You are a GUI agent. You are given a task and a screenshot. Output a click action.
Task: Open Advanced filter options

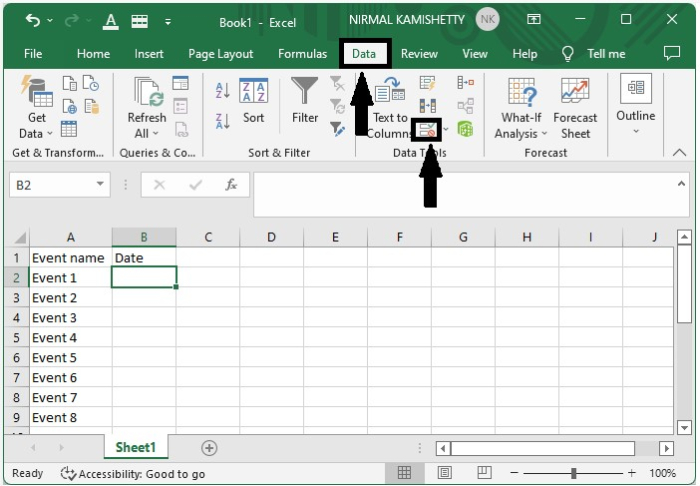(x=337, y=129)
